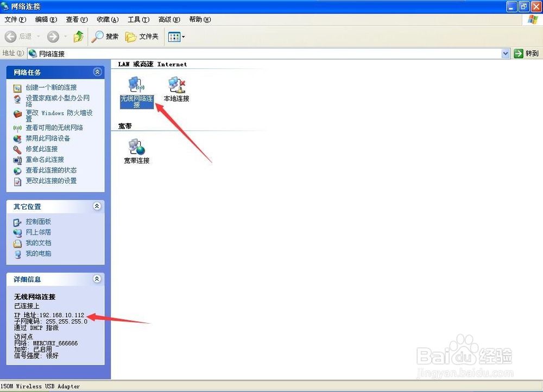Click in the 网络连接 address field

264,54
